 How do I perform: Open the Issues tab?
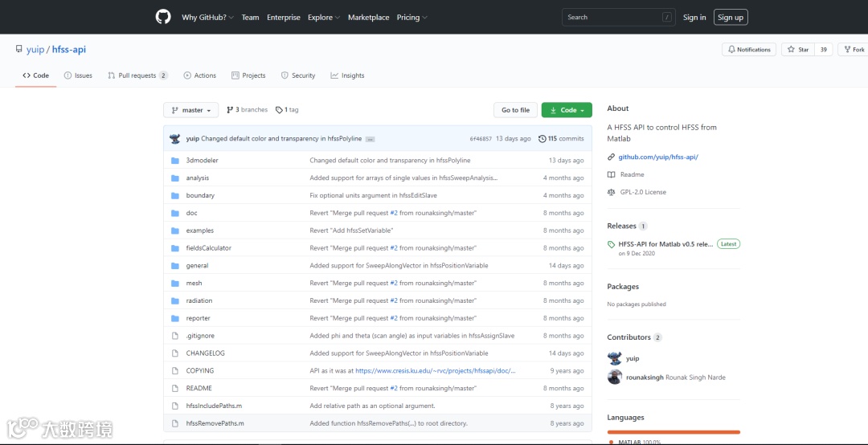click(78, 76)
